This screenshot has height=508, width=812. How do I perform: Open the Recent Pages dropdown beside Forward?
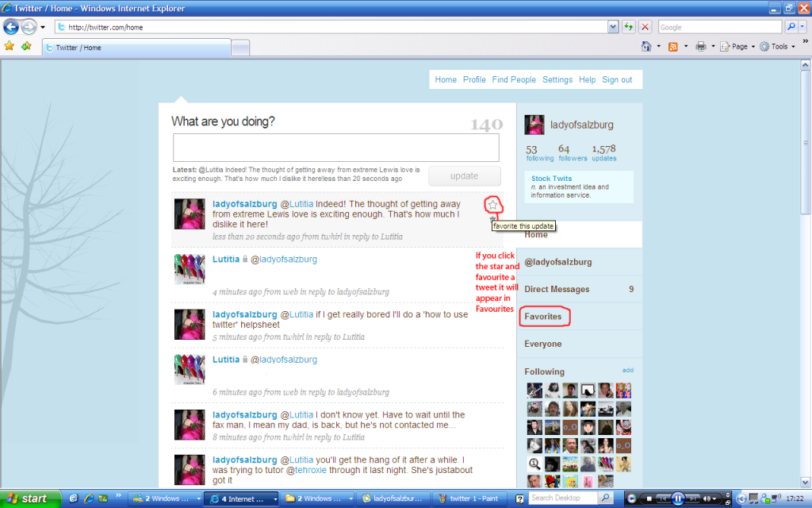(x=43, y=27)
